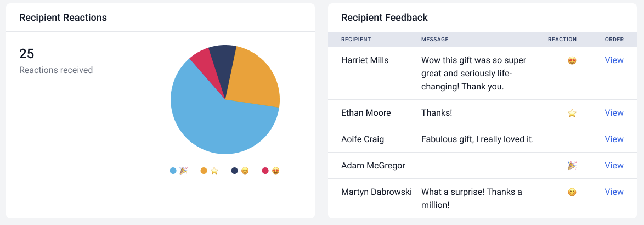Image resolution: width=644 pixels, height=225 pixels.
Task: Click Harriet Mills' heart-eyes reaction emoji
Action: [572, 60]
